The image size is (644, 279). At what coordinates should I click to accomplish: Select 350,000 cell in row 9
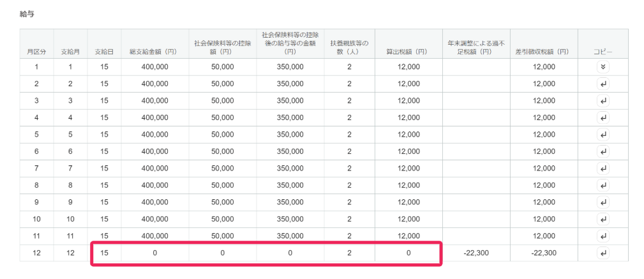tap(290, 202)
